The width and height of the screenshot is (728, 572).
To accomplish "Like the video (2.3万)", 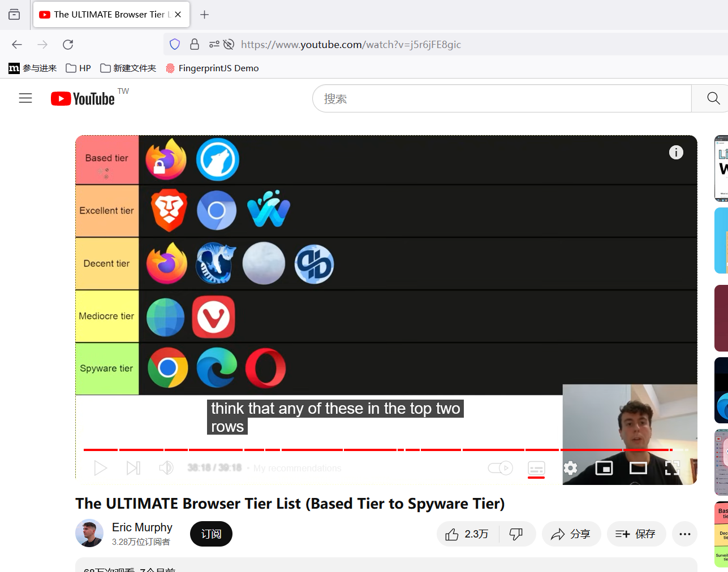I will point(467,534).
